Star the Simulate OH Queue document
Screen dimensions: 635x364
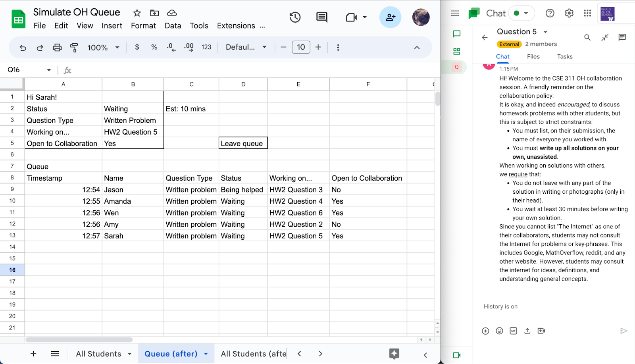(x=137, y=13)
